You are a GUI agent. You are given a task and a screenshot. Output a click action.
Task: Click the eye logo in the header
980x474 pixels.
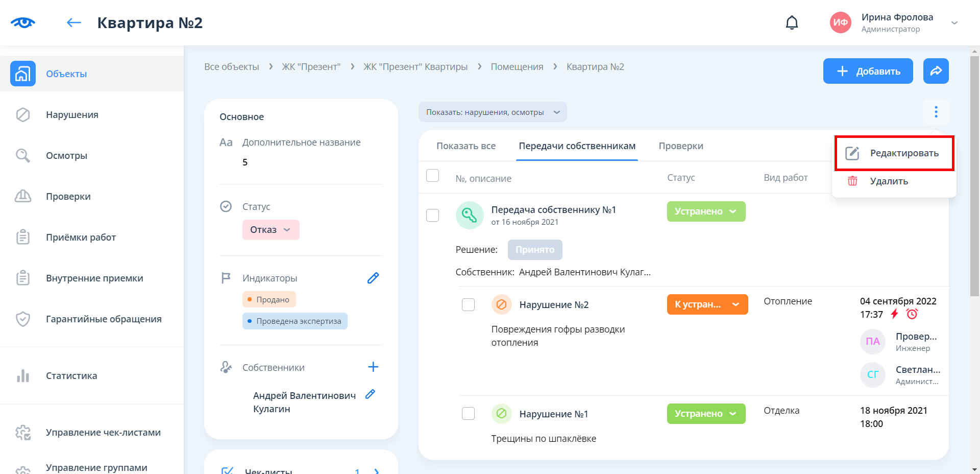[x=23, y=22]
